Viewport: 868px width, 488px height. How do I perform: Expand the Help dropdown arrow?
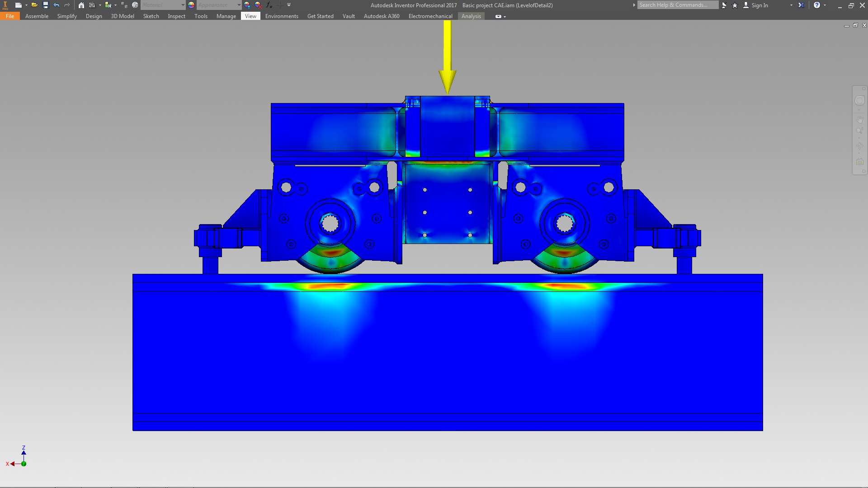click(x=825, y=5)
